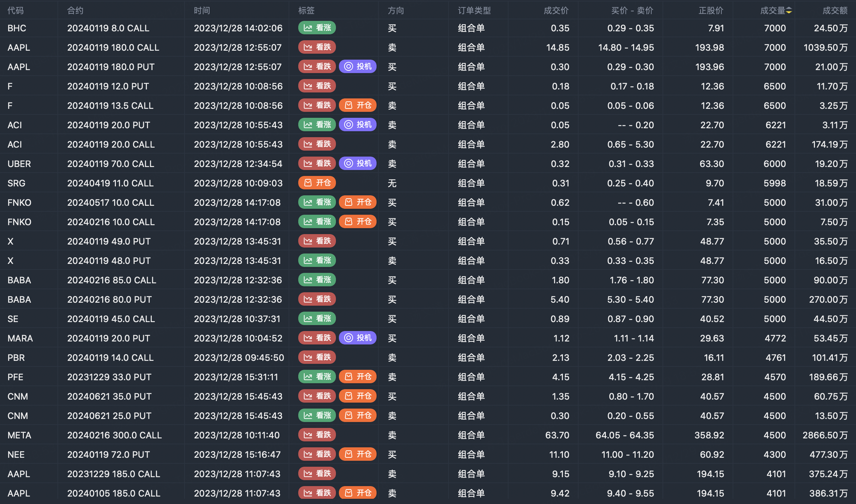Screen dimensions: 856x504
Task: Select the BHC ticker cell
Action: (x=17, y=28)
